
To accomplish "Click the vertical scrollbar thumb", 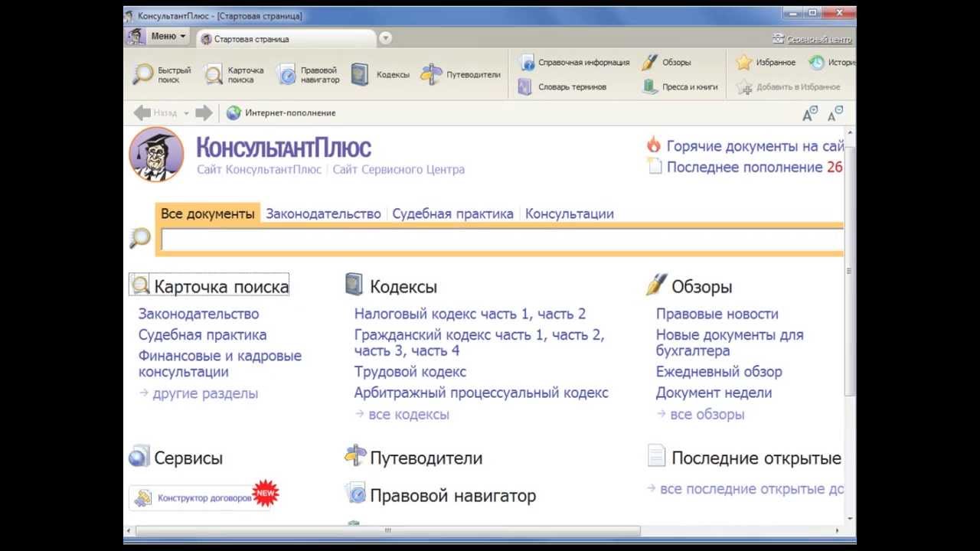I will tap(849, 272).
